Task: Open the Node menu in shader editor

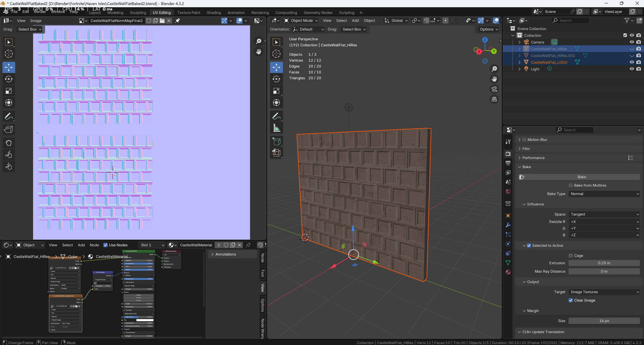Action: pyautogui.click(x=94, y=245)
